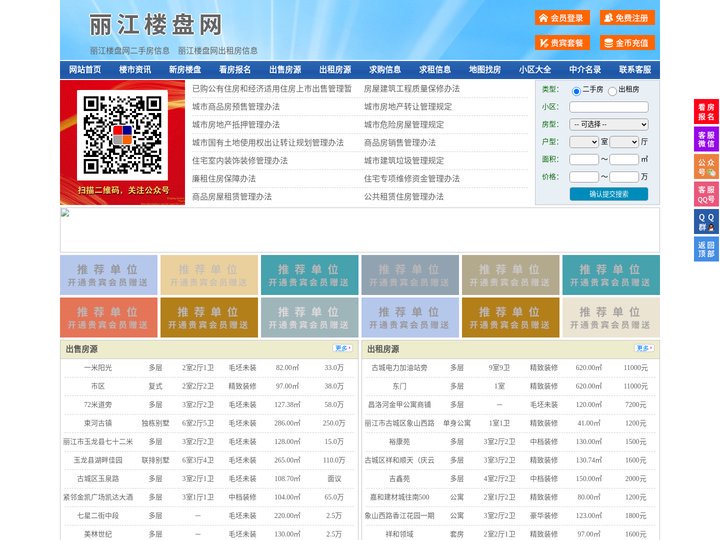Open the 丽江楼盘网二手房信息 header link
720x540 pixels.
[130, 51]
